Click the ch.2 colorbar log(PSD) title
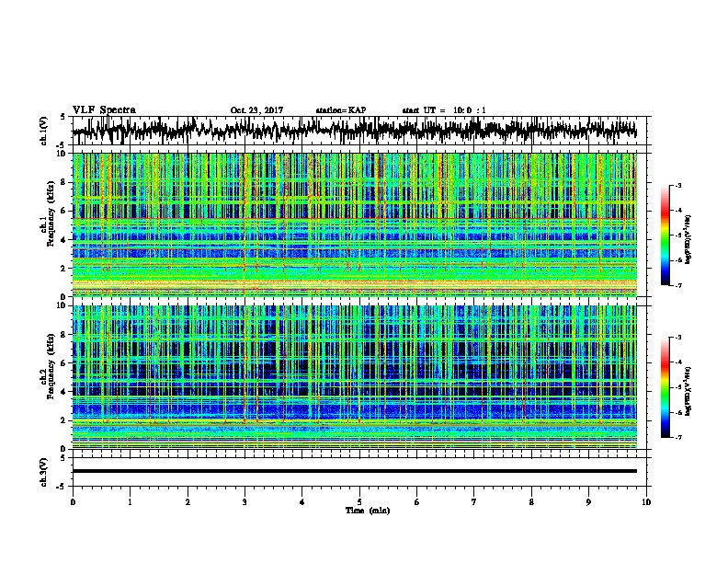This screenshot has height=563, width=728. coord(688,392)
